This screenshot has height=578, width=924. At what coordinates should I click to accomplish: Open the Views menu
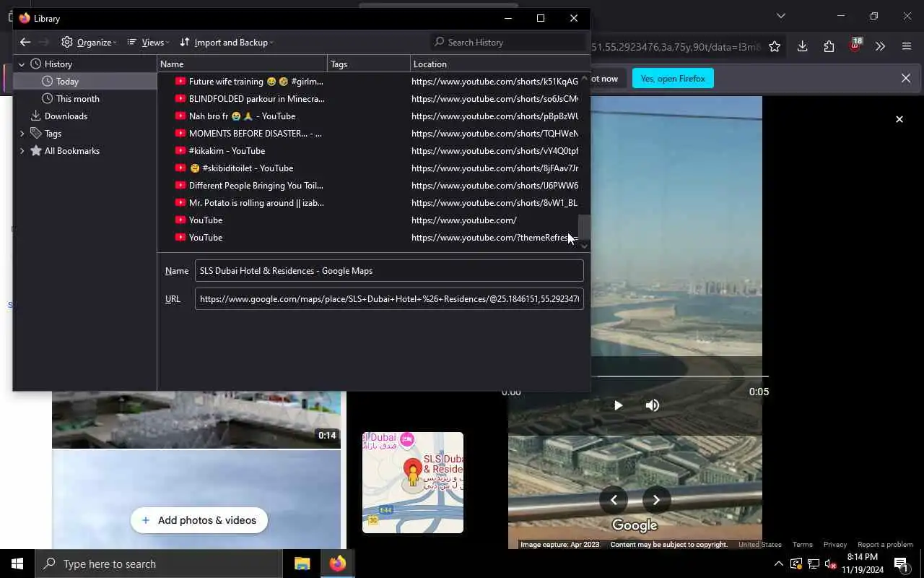click(x=148, y=42)
